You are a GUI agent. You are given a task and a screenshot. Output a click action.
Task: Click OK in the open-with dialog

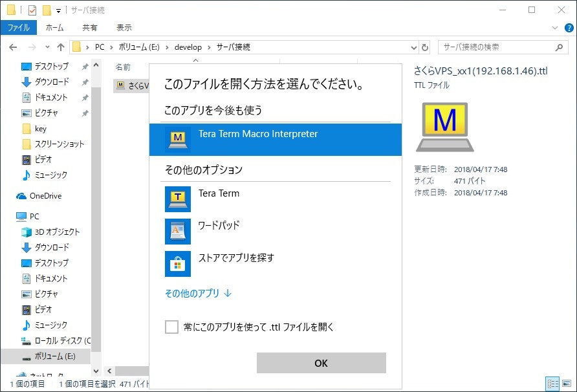click(x=321, y=364)
